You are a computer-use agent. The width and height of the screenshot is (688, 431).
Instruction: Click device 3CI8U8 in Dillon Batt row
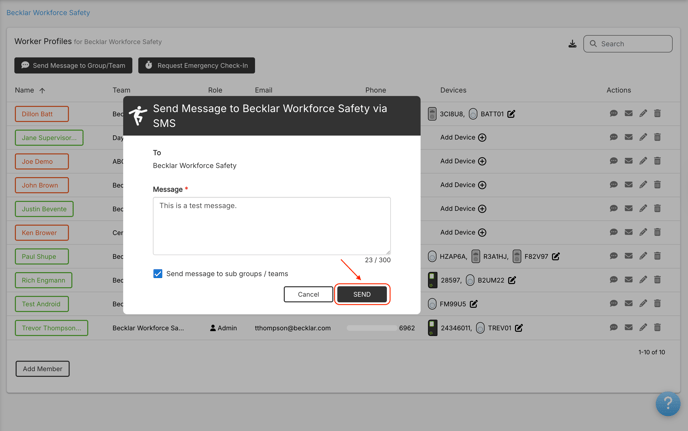pos(446,114)
